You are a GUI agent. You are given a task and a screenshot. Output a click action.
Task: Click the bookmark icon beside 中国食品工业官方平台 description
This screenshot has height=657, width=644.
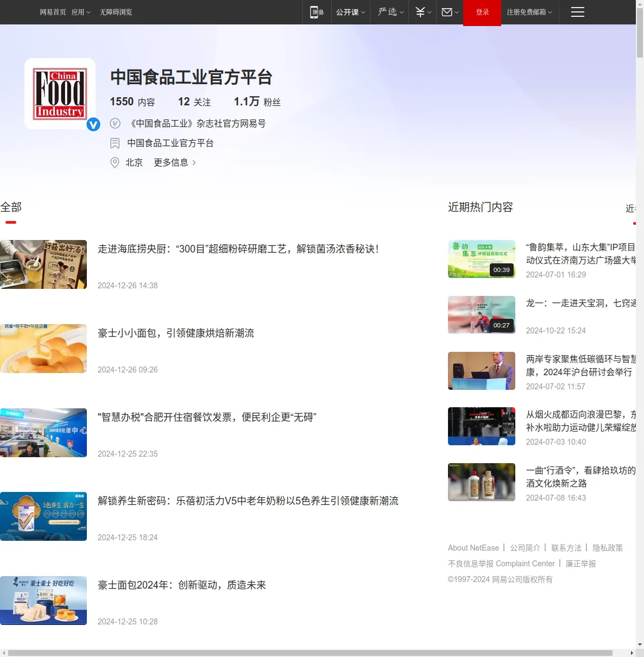coord(115,143)
